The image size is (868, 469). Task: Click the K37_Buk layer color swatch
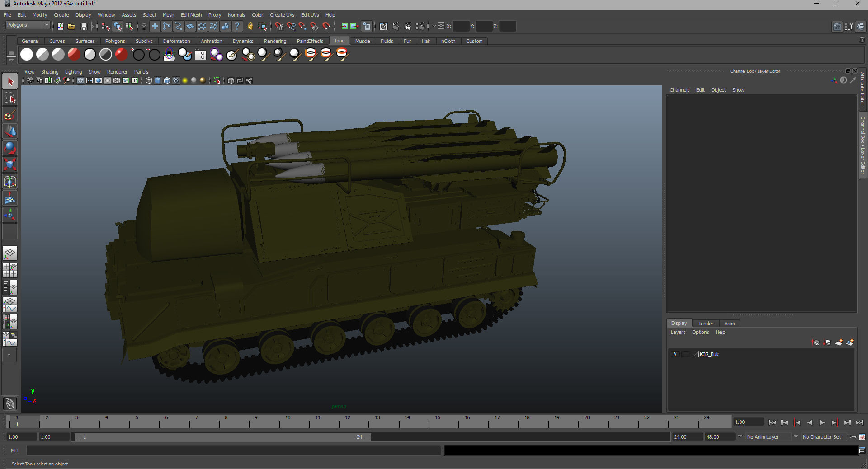point(695,354)
